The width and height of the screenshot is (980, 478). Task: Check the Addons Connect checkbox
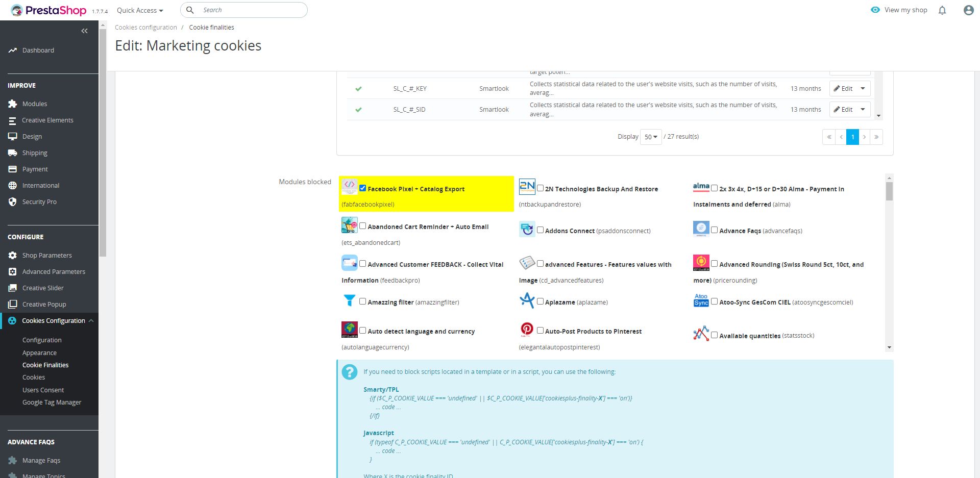tap(540, 230)
